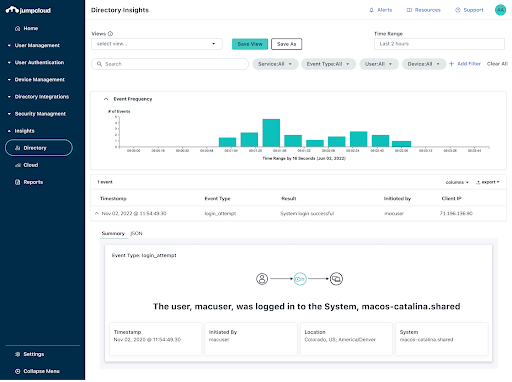
Task: Open the Event Type:All filter dropdown
Action: 328,64
